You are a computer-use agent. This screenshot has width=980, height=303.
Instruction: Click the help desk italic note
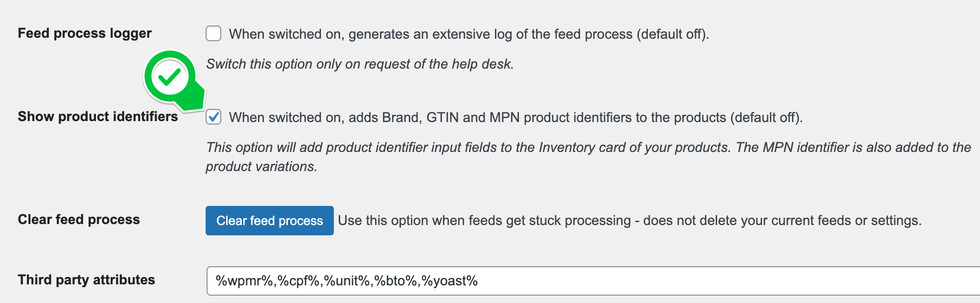click(360, 64)
